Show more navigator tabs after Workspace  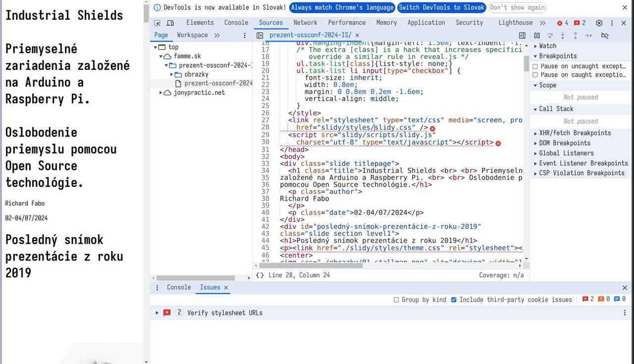click(x=217, y=35)
